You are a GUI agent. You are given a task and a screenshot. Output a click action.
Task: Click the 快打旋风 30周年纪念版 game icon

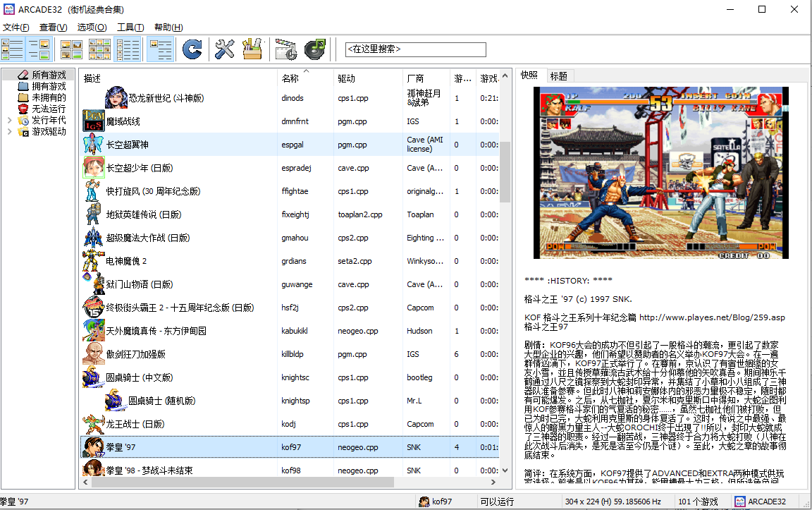[x=94, y=190]
